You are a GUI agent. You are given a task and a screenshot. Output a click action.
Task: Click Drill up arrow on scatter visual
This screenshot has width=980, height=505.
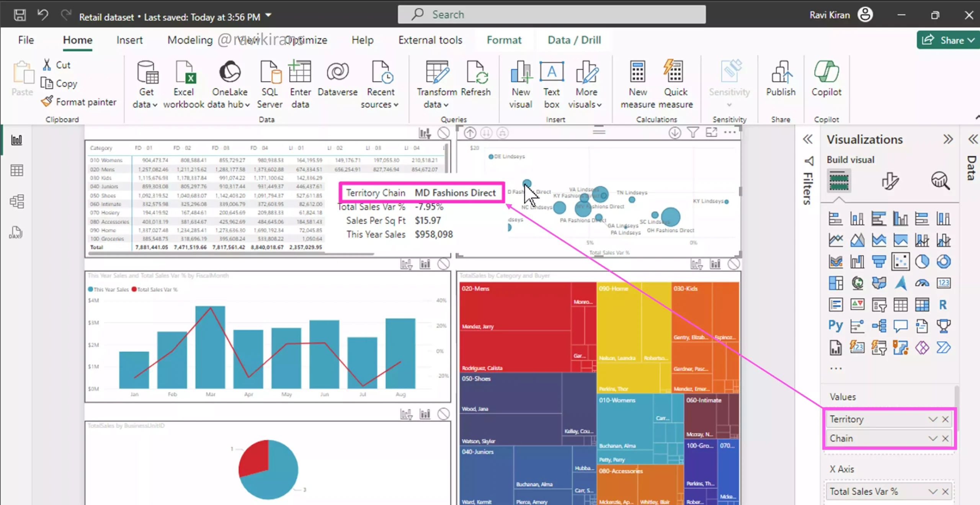(x=470, y=133)
